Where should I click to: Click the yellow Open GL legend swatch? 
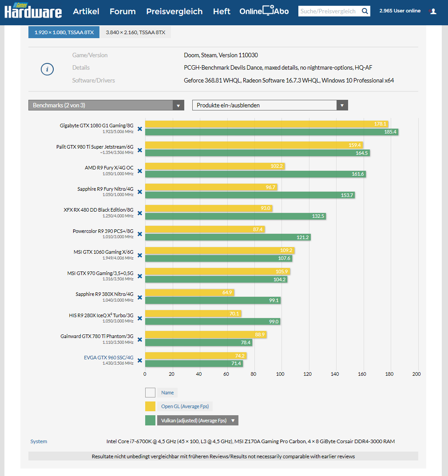coord(150,406)
